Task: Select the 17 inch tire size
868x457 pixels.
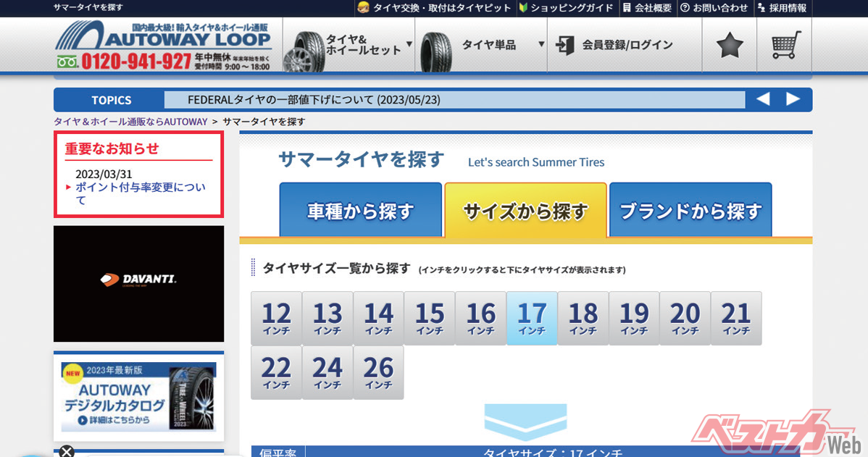Action: [532, 318]
